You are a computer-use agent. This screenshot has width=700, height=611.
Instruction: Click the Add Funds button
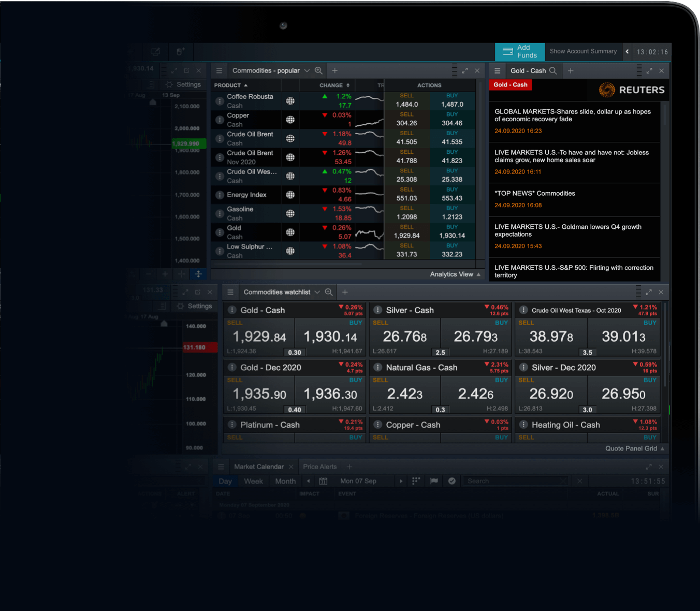coord(519,51)
